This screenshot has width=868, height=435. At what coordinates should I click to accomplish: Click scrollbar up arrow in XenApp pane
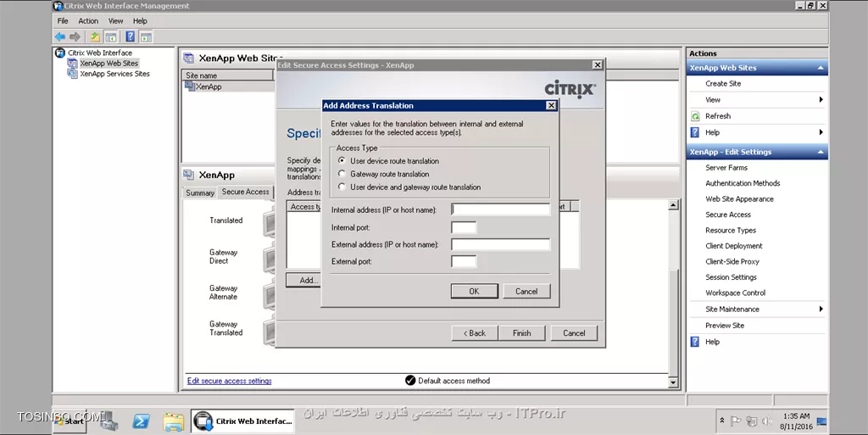pos(673,205)
